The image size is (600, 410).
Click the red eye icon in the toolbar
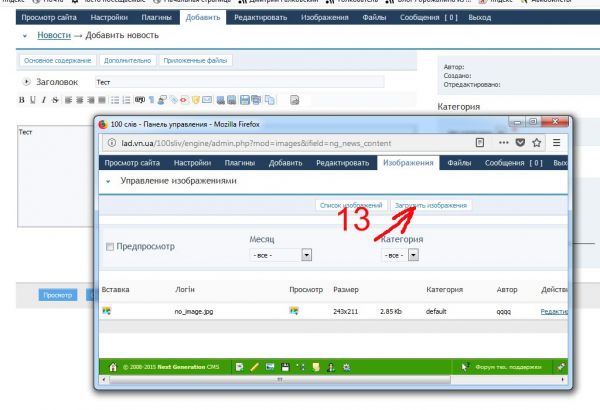click(184, 100)
